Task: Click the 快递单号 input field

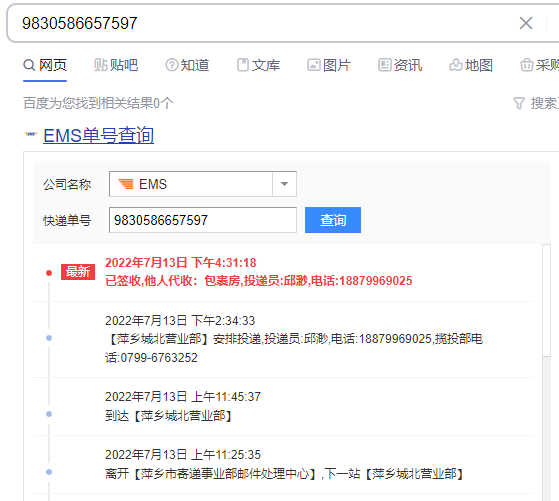Action: pyautogui.click(x=203, y=220)
